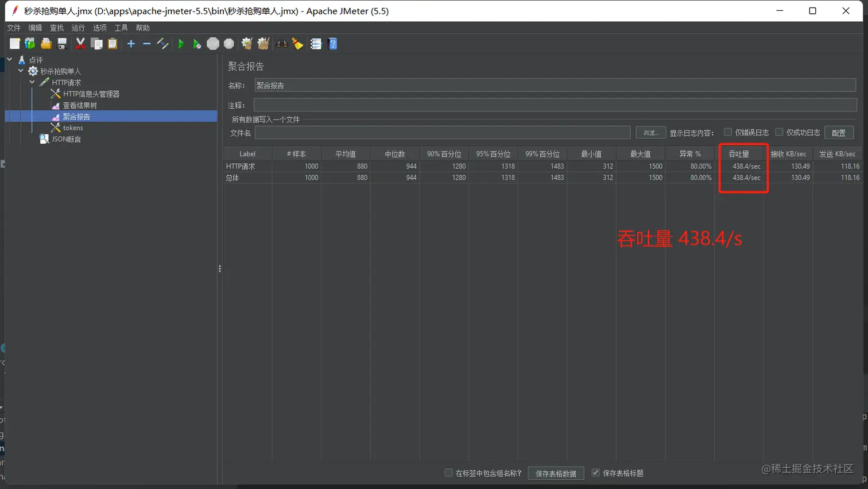
Task: Enable 仅成功日志 checkbox
Action: click(x=779, y=132)
